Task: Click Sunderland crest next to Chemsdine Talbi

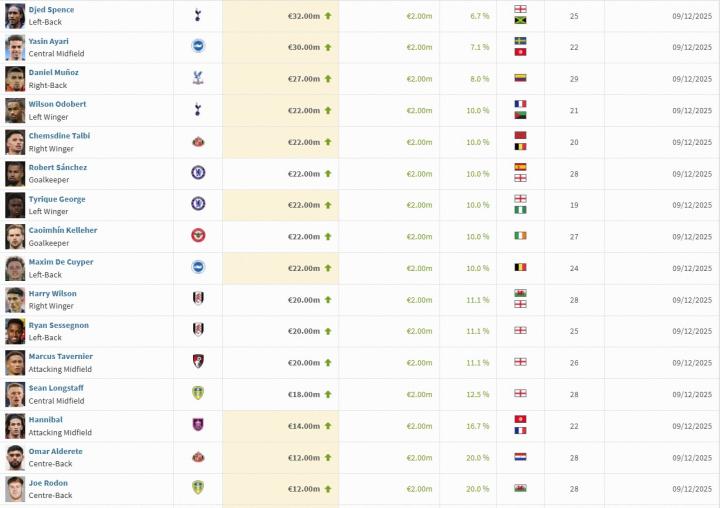Action: pos(198,142)
